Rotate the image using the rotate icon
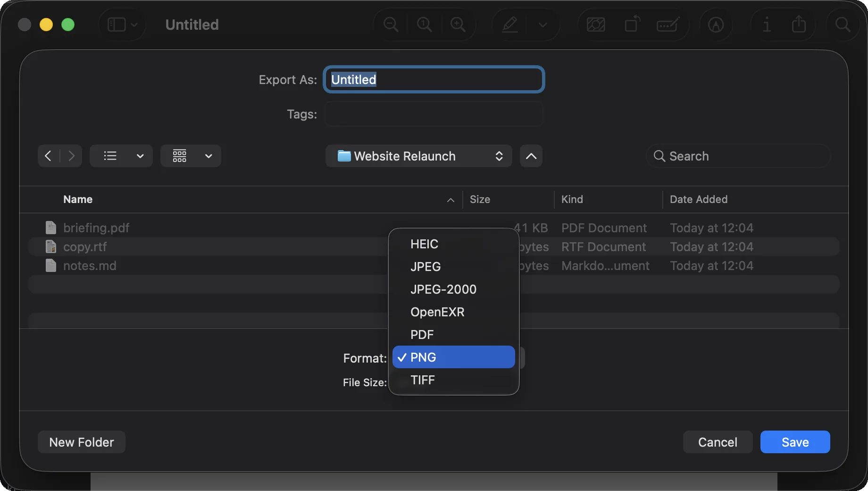 632,24
